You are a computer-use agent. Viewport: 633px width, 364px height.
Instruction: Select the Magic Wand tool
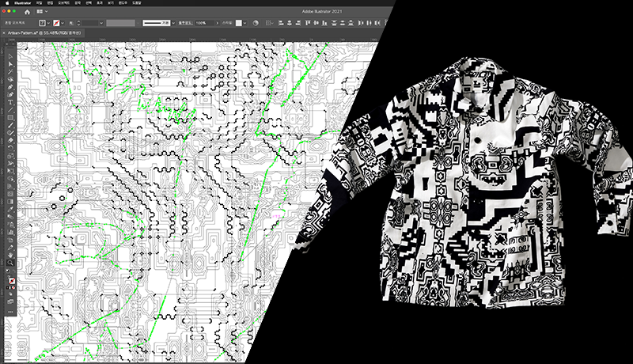(10, 72)
